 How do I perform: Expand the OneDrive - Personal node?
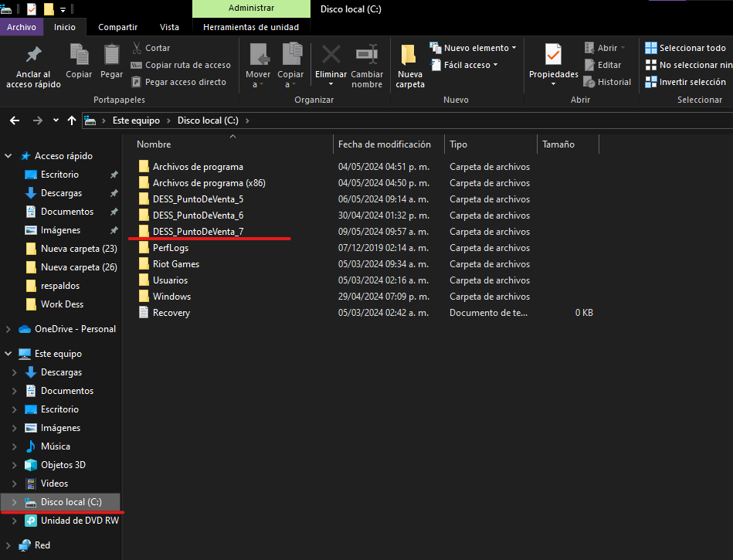(x=8, y=329)
